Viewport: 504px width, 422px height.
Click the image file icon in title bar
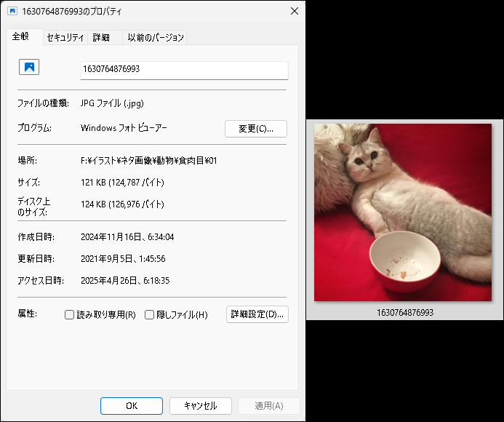[12, 11]
